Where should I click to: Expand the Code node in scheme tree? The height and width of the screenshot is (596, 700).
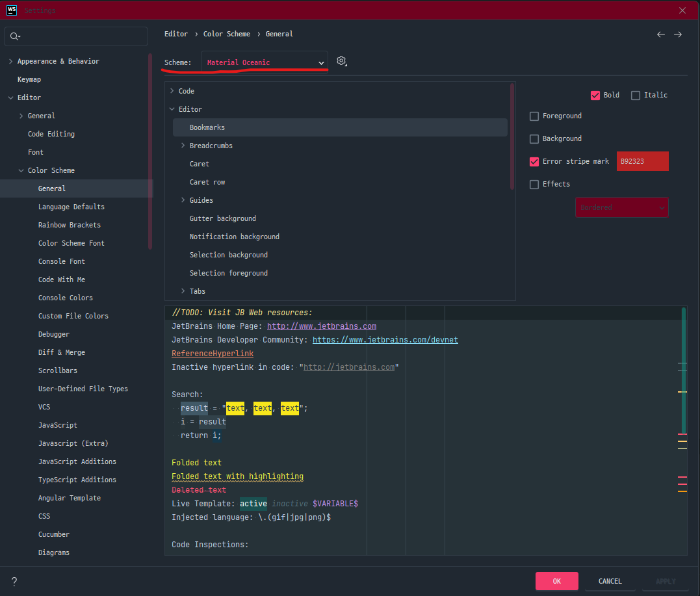point(172,91)
